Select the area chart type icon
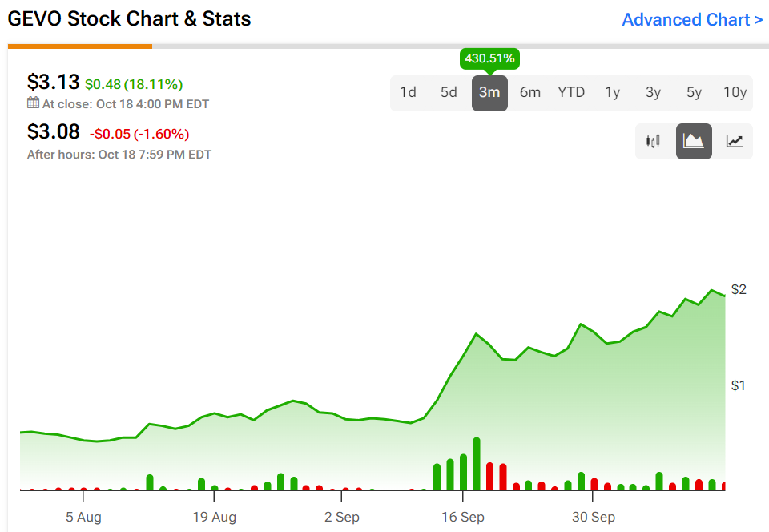Image resolution: width=769 pixels, height=532 pixels. tap(694, 142)
